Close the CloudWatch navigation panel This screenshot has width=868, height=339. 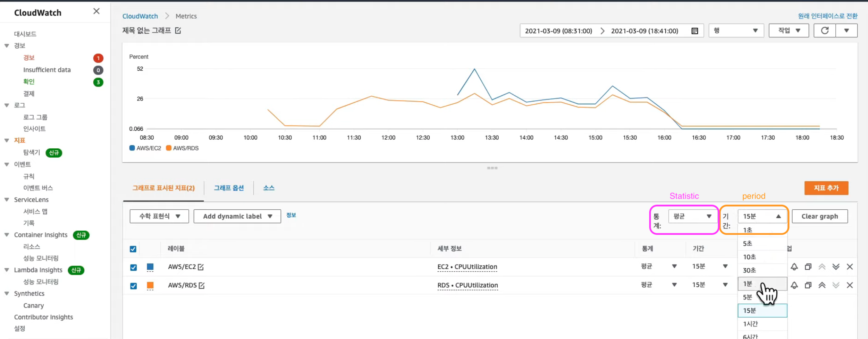pos(96,11)
